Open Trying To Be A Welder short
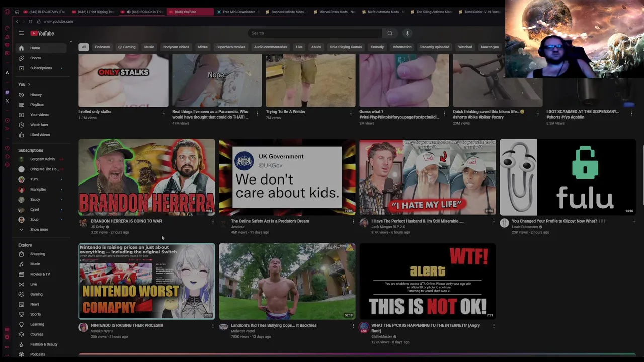Image resolution: width=644 pixels, height=362 pixels. tap(310, 81)
